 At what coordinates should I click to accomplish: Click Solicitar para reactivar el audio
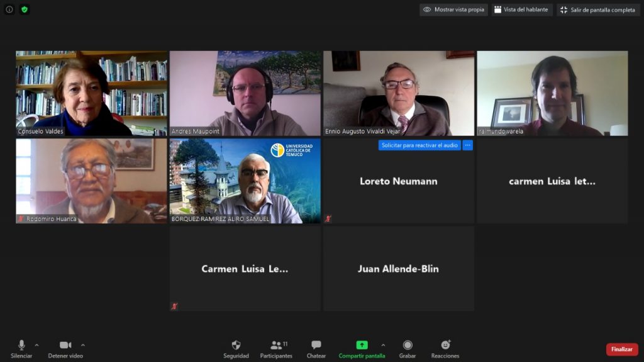419,145
